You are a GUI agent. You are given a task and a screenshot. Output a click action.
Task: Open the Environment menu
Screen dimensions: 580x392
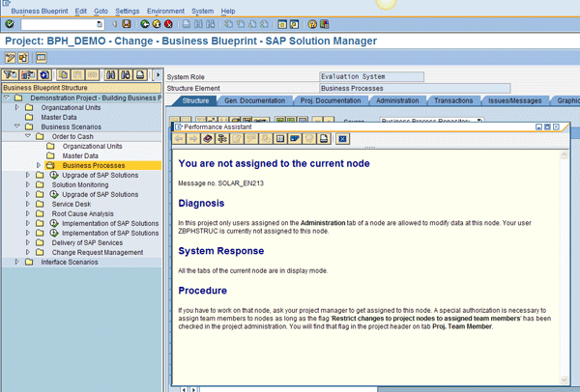165,10
